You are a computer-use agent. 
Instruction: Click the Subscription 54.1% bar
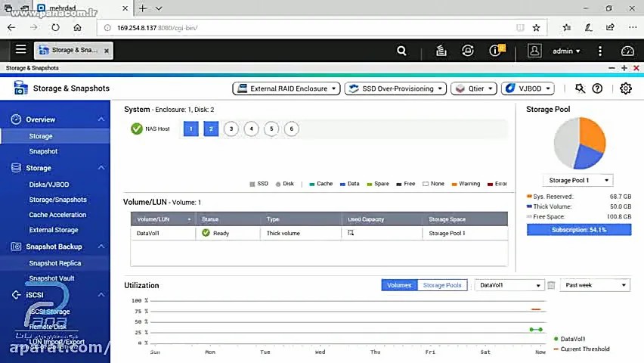pyautogui.click(x=579, y=230)
